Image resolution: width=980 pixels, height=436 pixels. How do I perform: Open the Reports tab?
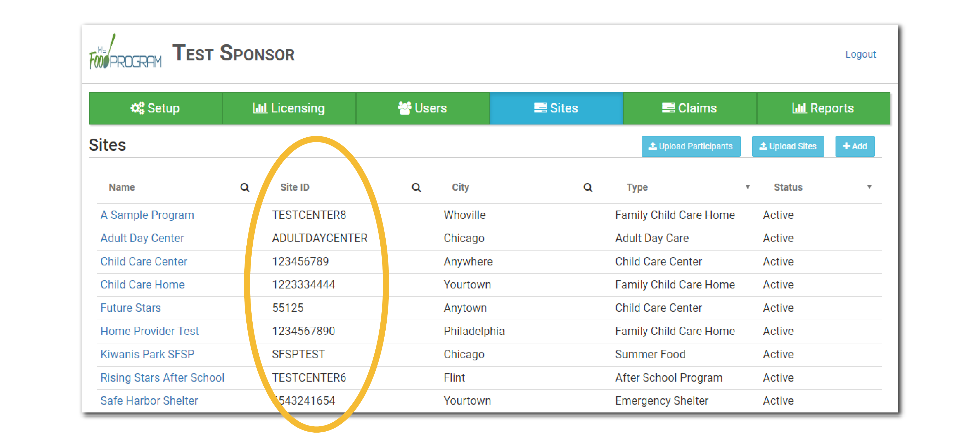click(823, 108)
